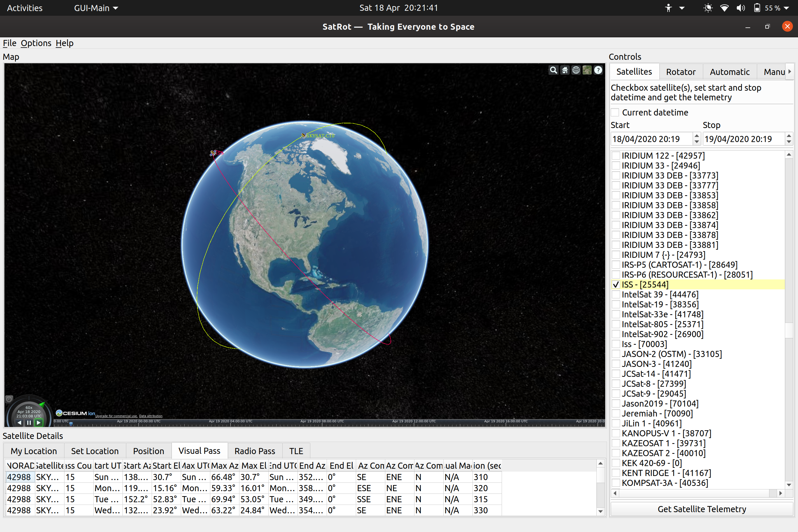The width and height of the screenshot is (798, 532).
Task: Click satellite list scroll-left arrow
Action: [615, 493]
